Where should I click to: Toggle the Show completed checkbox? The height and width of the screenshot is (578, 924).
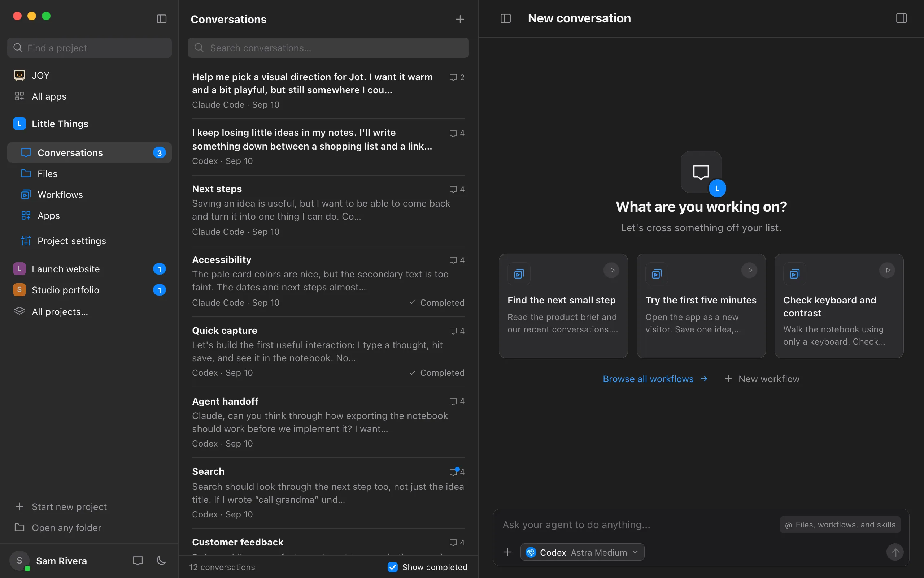pyautogui.click(x=392, y=567)
